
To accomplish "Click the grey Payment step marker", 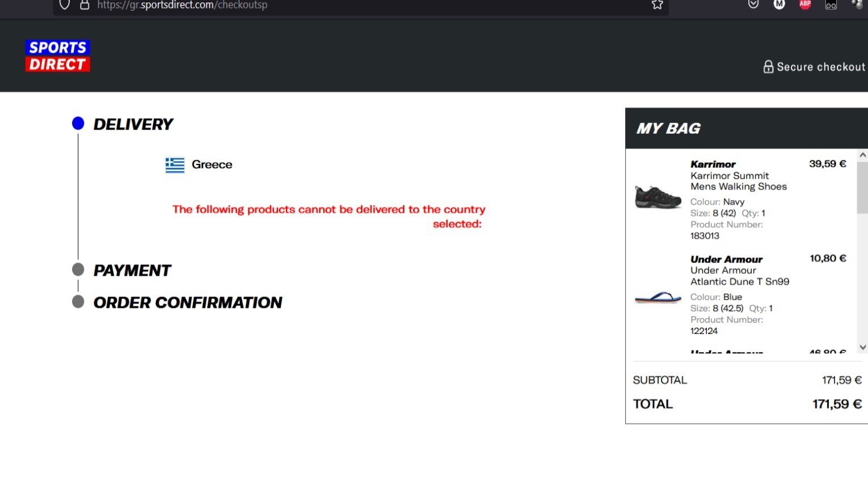I will [x=78, y=269].
